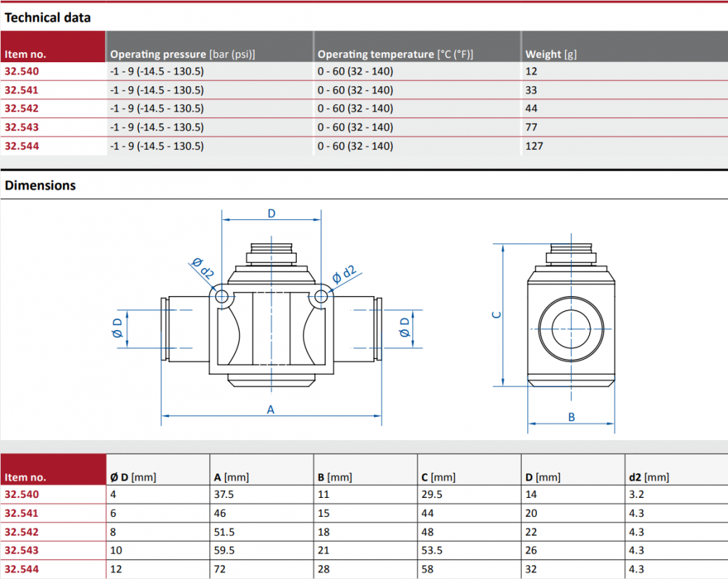Click item 32.541 in Technical data table
Screen dimensions: 728x579
coord(22,90)
